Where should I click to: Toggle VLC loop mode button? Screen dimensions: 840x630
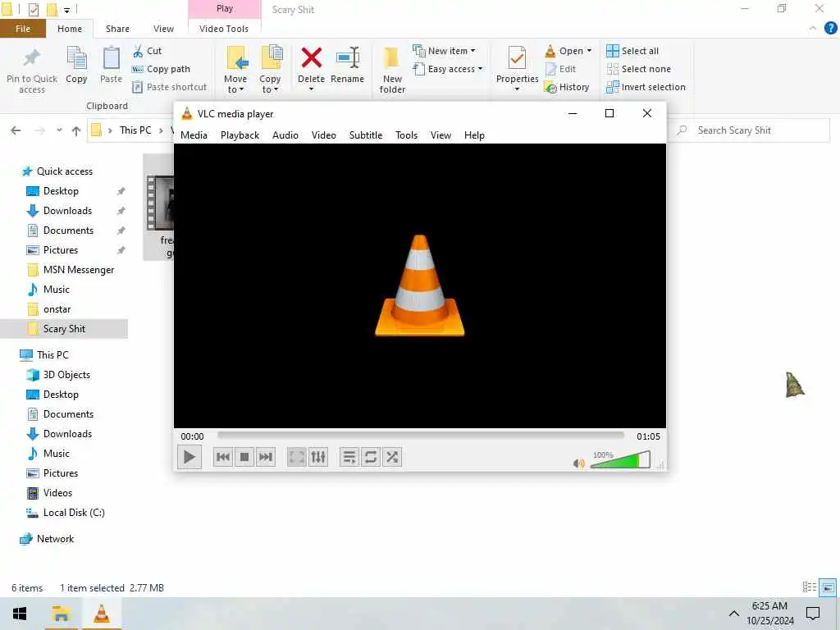(370, 457)
